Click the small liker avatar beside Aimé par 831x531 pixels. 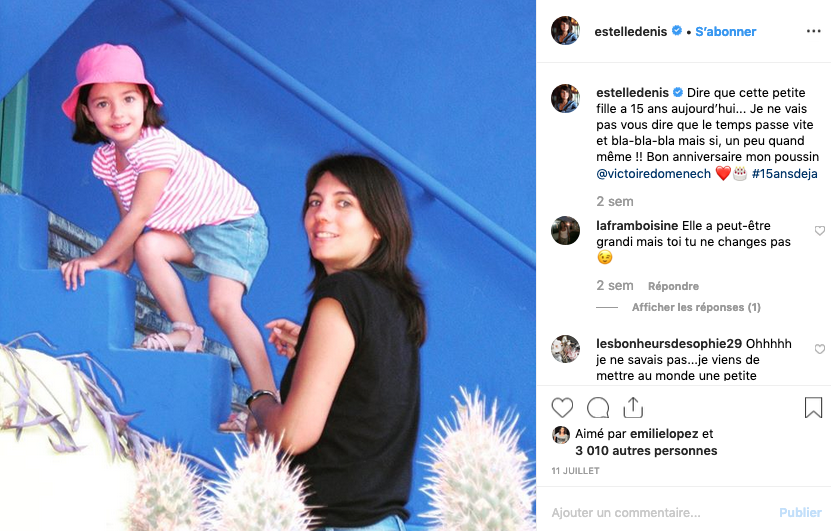tap(561, 435)
